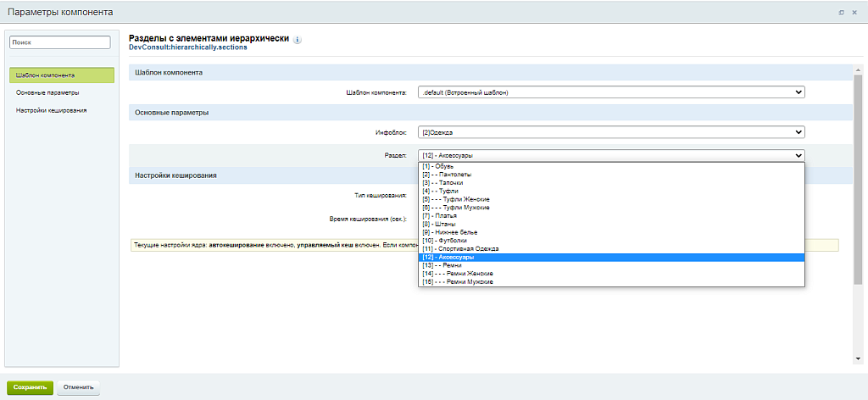Click the expand dialog icon in header
Viewport: 868px width, 400px height.
click(x=841, y=12)
